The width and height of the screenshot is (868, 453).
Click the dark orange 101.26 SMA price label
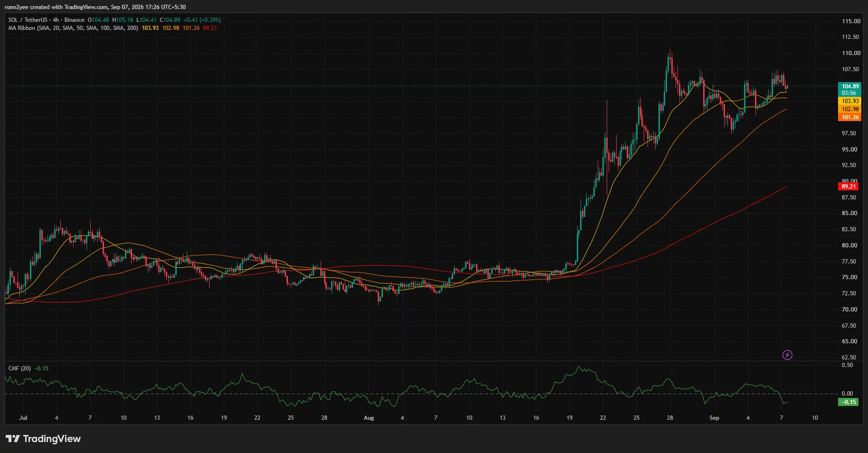click(850, 117)
